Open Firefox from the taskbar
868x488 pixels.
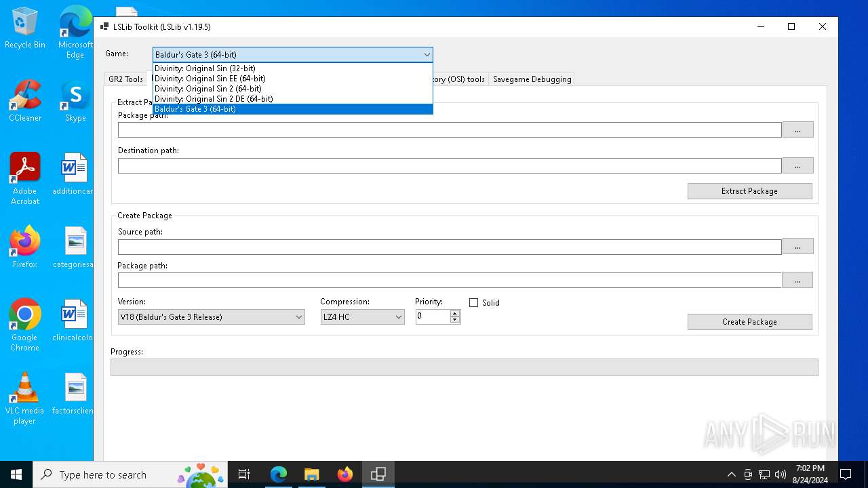[x=344, y=474]
